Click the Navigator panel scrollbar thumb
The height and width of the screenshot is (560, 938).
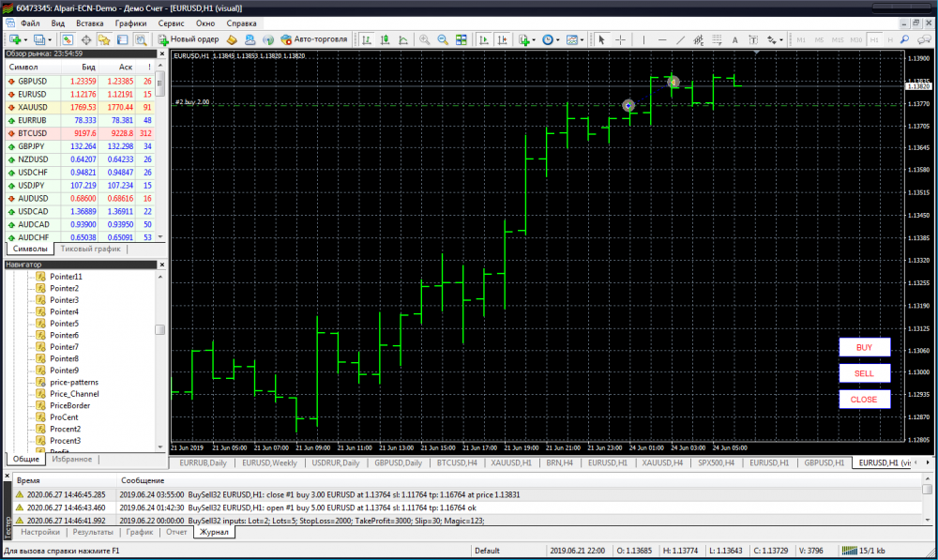[x=160, y=330]
